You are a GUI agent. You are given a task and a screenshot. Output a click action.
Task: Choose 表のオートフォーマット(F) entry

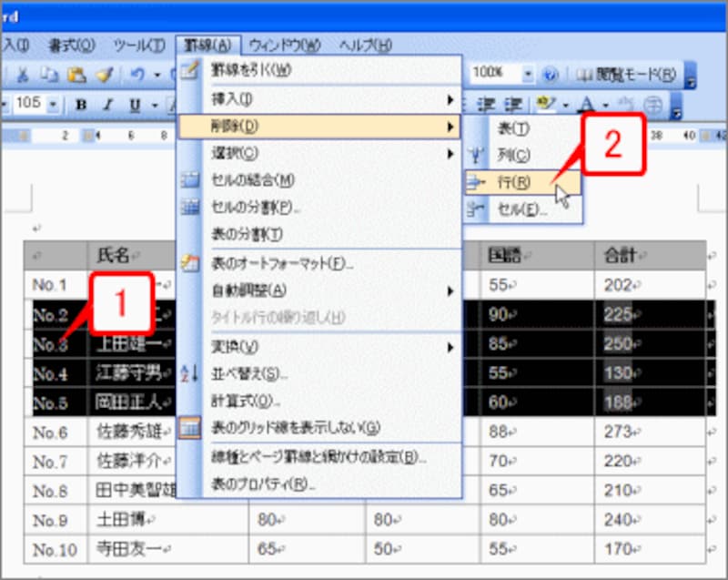[319, 264]
